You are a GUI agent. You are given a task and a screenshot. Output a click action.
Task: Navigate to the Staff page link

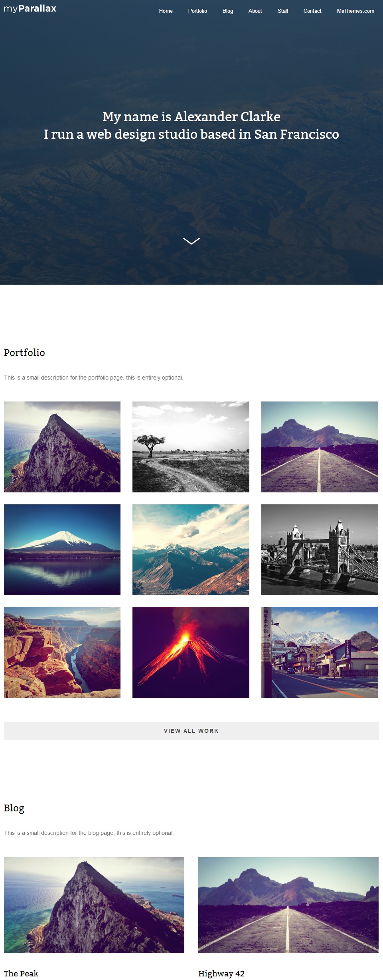tap(283, 11)
